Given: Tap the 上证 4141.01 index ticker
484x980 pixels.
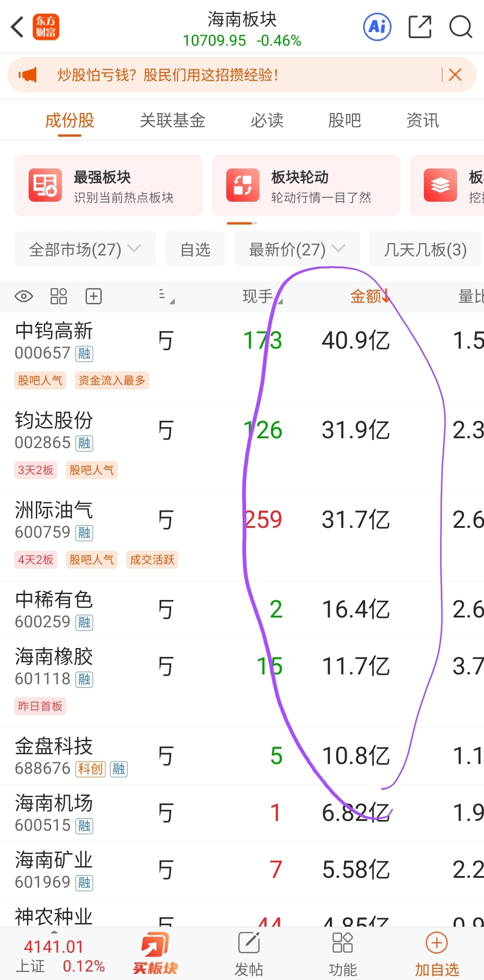Looking at the screenshot, I should point(60,956).
